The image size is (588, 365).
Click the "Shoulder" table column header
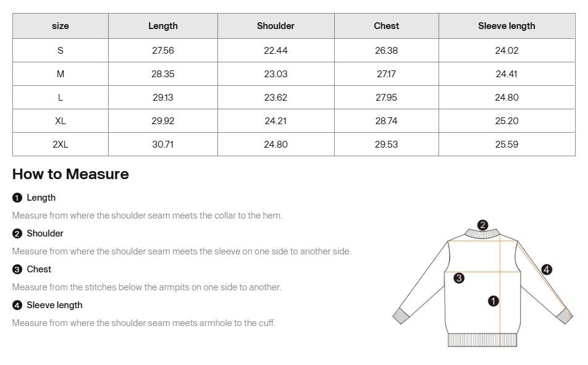tap(275, 26)
